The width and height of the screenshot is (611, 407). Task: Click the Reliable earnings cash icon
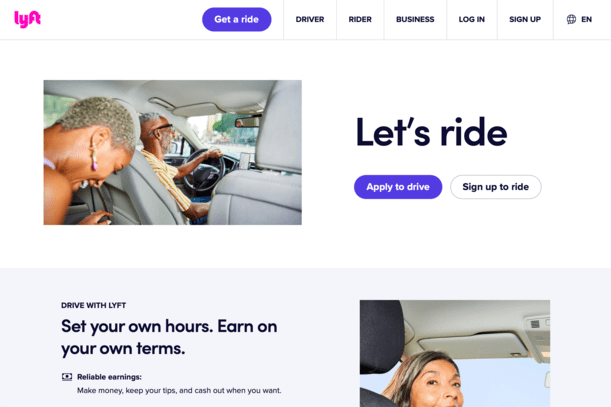point(67,377)
